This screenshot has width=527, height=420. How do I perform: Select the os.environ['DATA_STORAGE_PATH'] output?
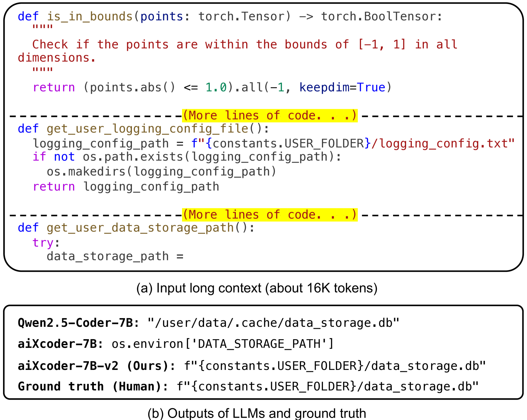point(223,344)
